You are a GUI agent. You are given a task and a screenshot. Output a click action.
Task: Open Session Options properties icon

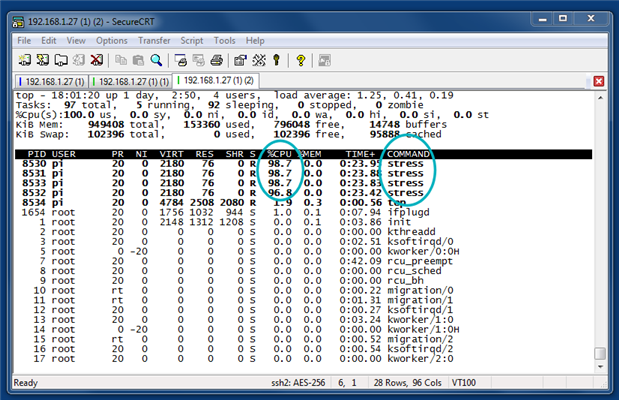[240, 60]
